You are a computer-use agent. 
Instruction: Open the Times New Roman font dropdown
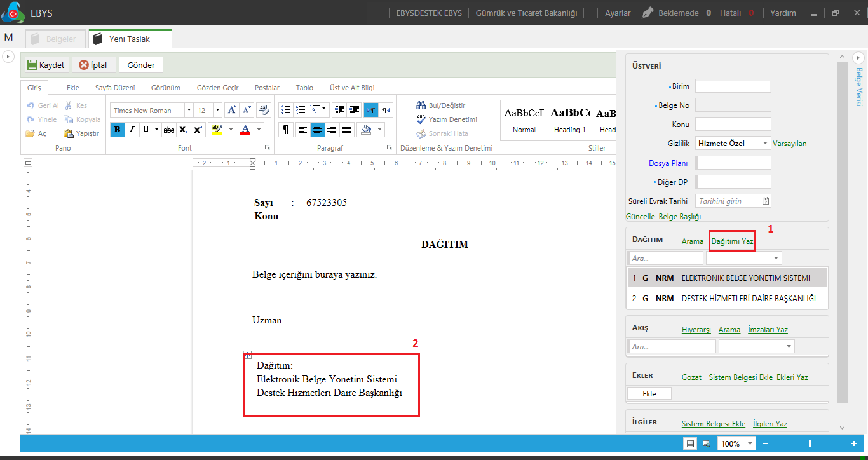(189, 110)
